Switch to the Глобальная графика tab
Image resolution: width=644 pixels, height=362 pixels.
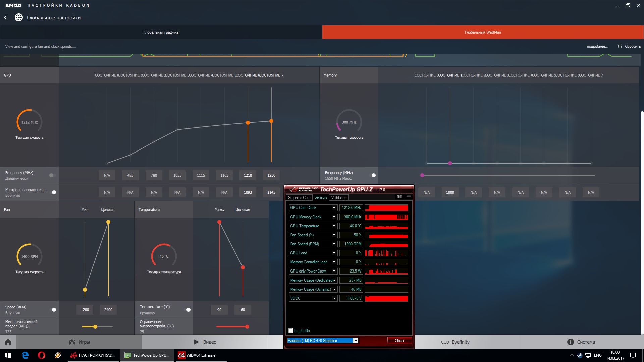(161, 32)
